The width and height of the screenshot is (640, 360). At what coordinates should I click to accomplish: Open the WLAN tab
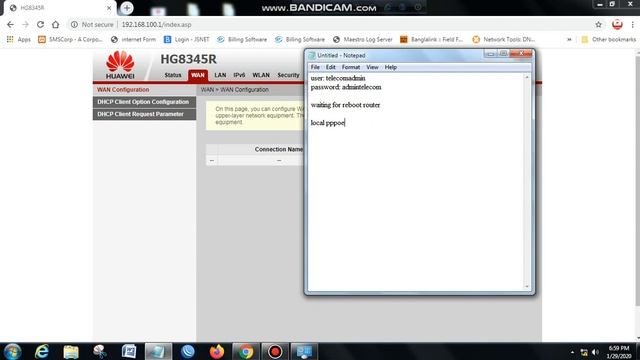click(261, 75)
